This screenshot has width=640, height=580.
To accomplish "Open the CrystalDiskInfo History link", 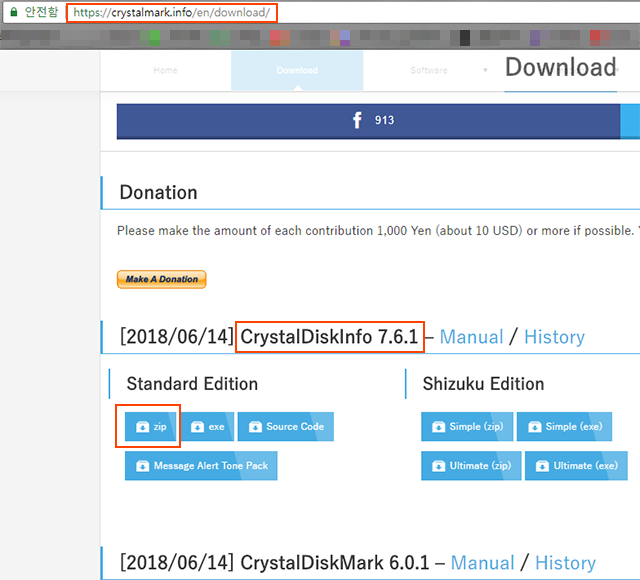I will 554,337.
